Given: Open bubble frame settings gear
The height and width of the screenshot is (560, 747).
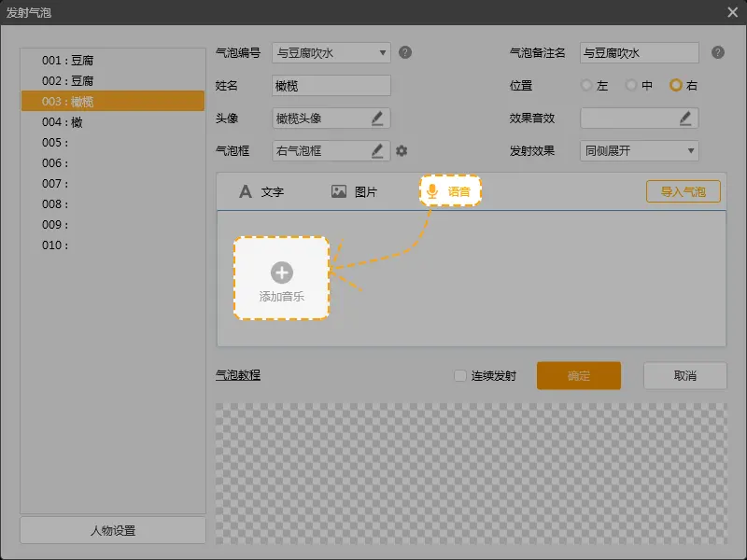Looking at the screenshot, I should pyautogui.click(x=402, y=150).
